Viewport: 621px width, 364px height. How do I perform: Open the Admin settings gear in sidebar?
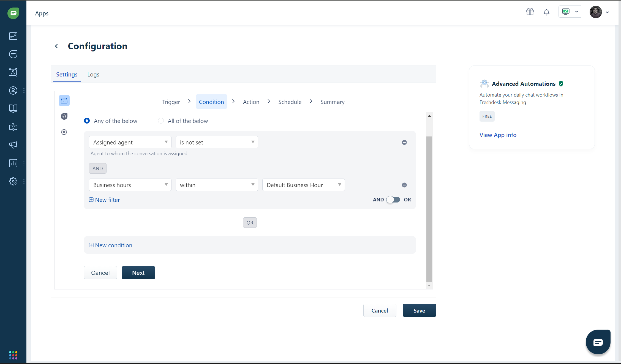13,181
